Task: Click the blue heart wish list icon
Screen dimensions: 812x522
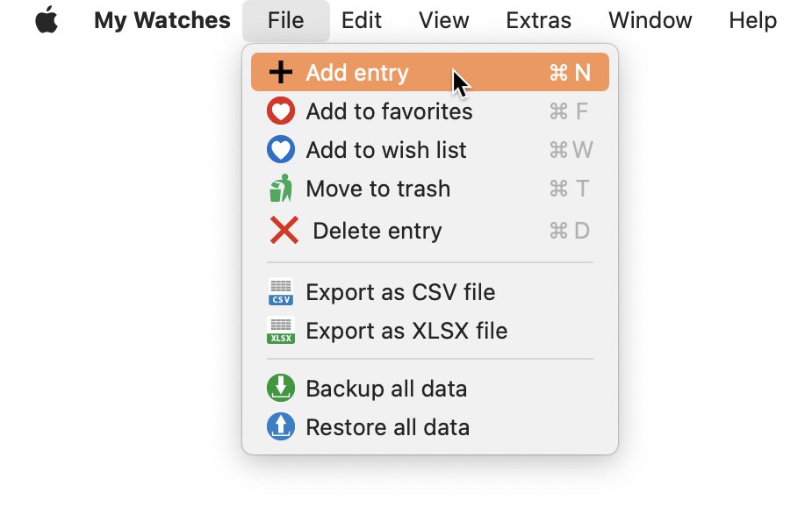Action: pyautogui.click(x=281, y=149)
